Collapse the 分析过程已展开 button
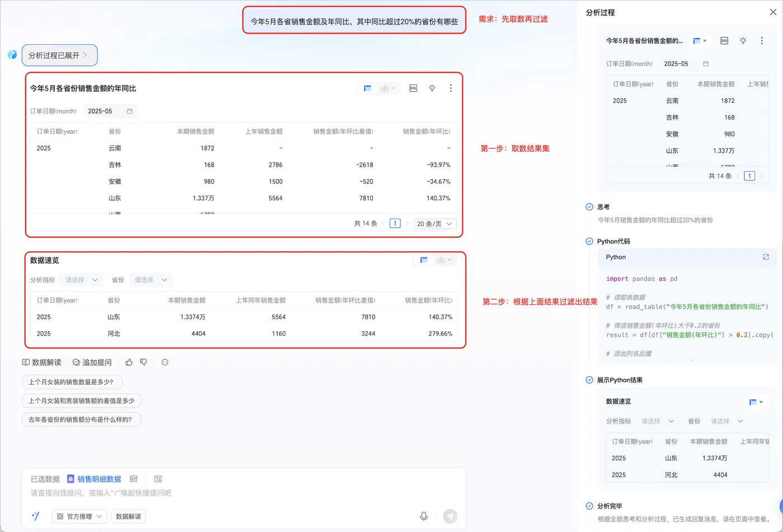The height and width of the screenshot is (532, 783). click(x=59, y=55)
